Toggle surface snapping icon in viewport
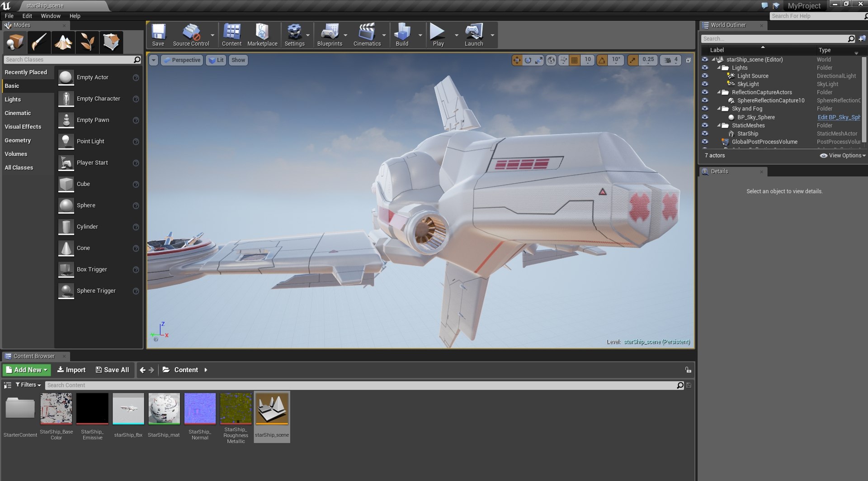This screenshot has height=481, width=868. (x=563, y=60)
